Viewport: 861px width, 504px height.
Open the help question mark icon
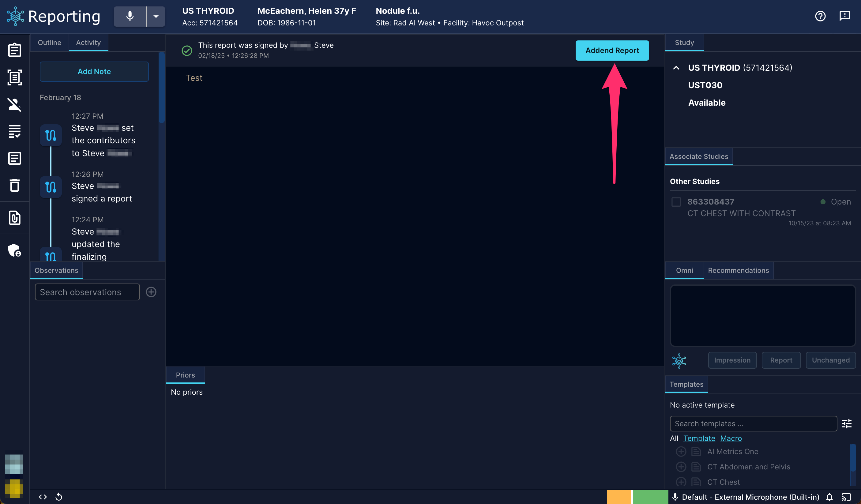point(820,16)
